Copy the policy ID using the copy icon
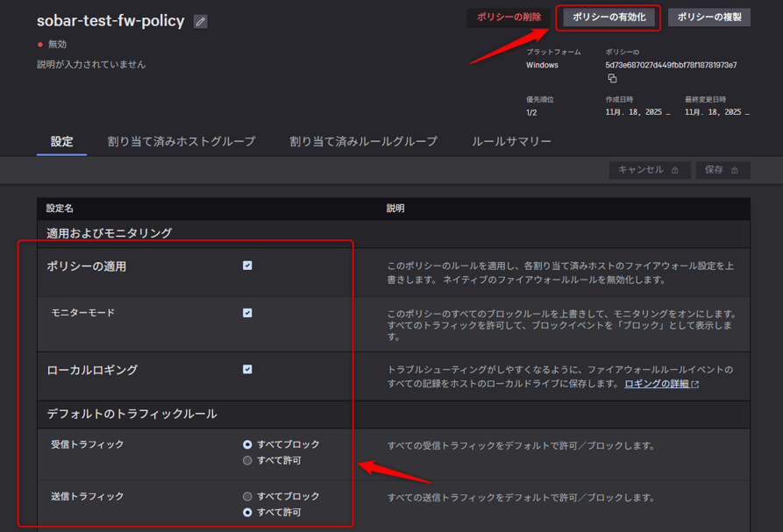 tap(612, 79)
